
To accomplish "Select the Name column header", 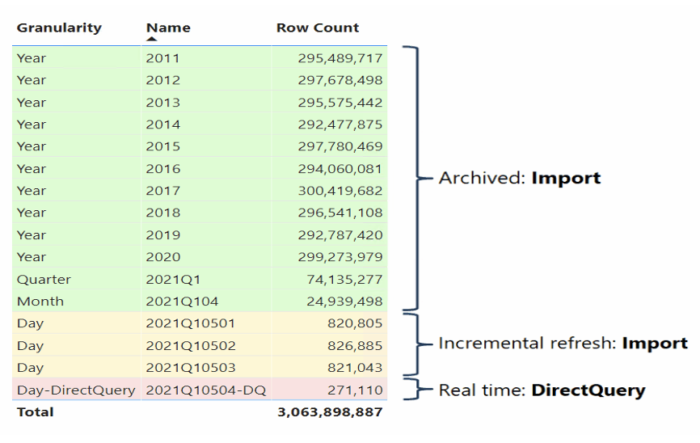I will point(168,28).
